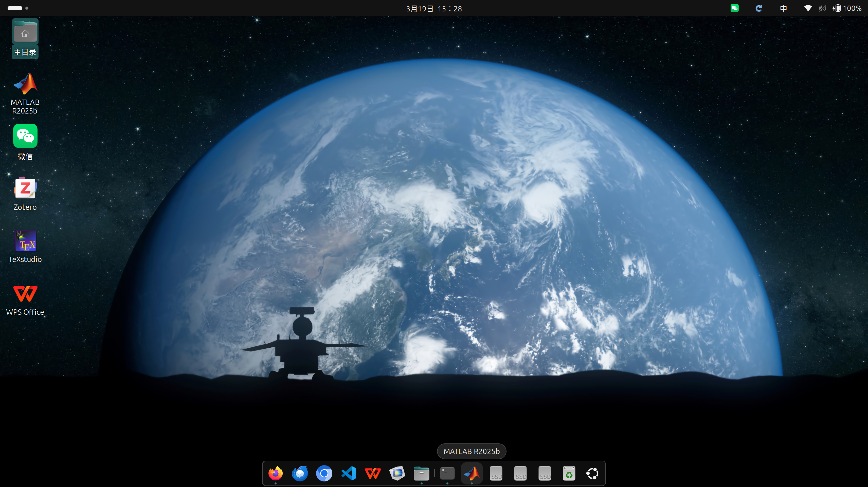
Task: Open system menu via battery 100% indicator
Action: point(847,8)
